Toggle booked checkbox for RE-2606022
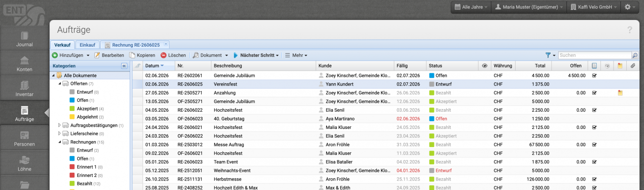 click(594, 110)
